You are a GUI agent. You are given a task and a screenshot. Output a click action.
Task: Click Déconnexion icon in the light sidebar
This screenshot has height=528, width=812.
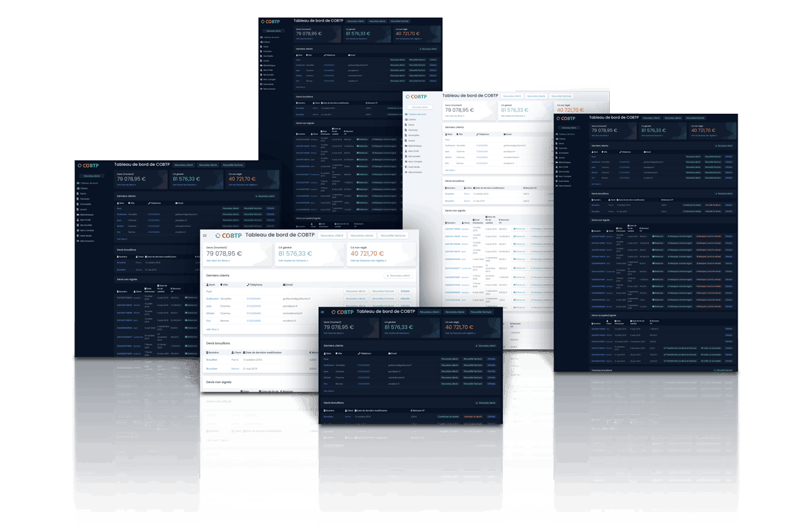pos(405,172)
